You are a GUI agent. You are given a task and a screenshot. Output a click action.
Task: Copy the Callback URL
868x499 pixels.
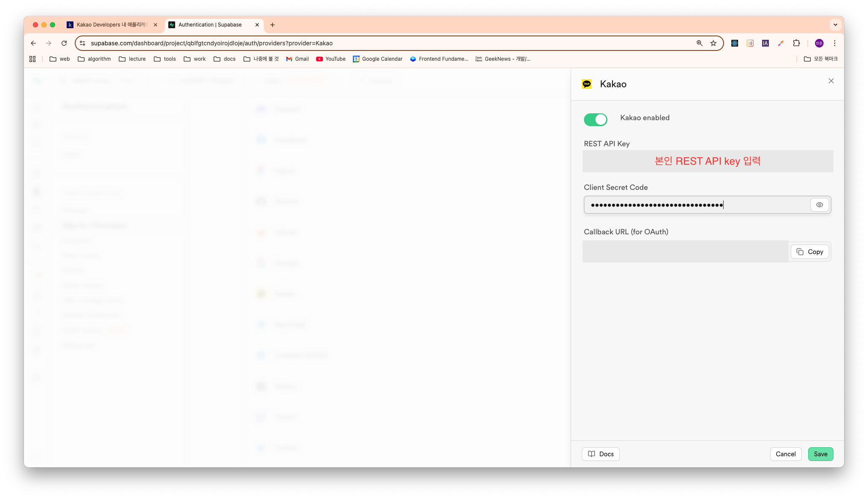click(x=810, y=252)
